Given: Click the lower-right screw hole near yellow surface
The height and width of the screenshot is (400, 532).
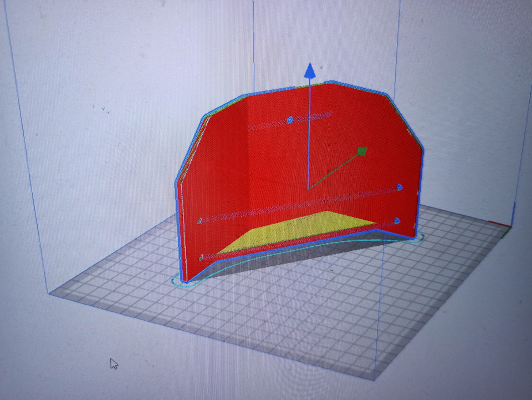Looking at the screenshot, I should coord(397,221).
